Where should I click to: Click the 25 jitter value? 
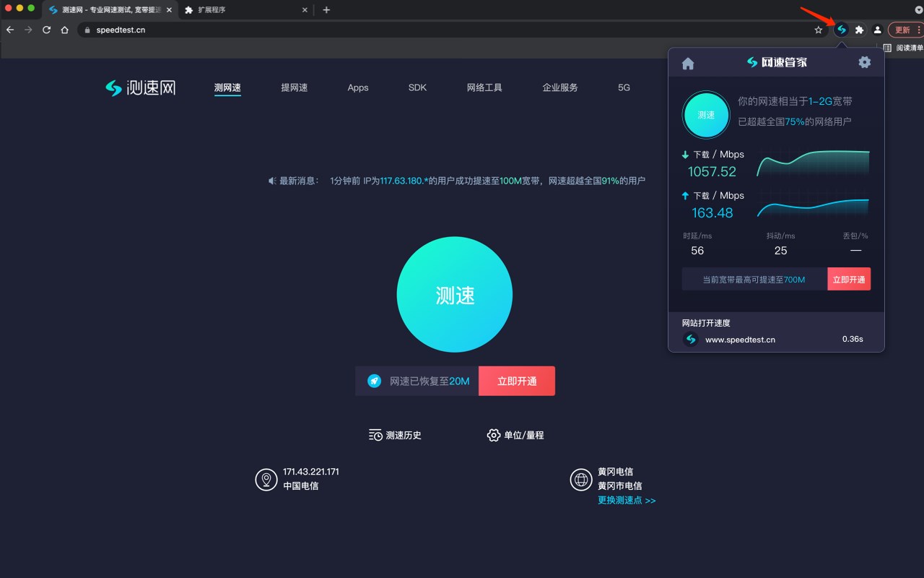780,251
